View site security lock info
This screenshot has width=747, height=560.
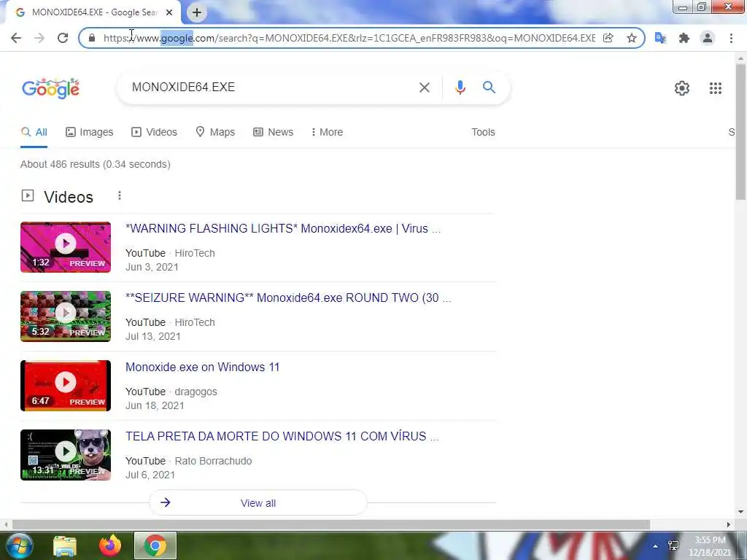pos(92,38)
